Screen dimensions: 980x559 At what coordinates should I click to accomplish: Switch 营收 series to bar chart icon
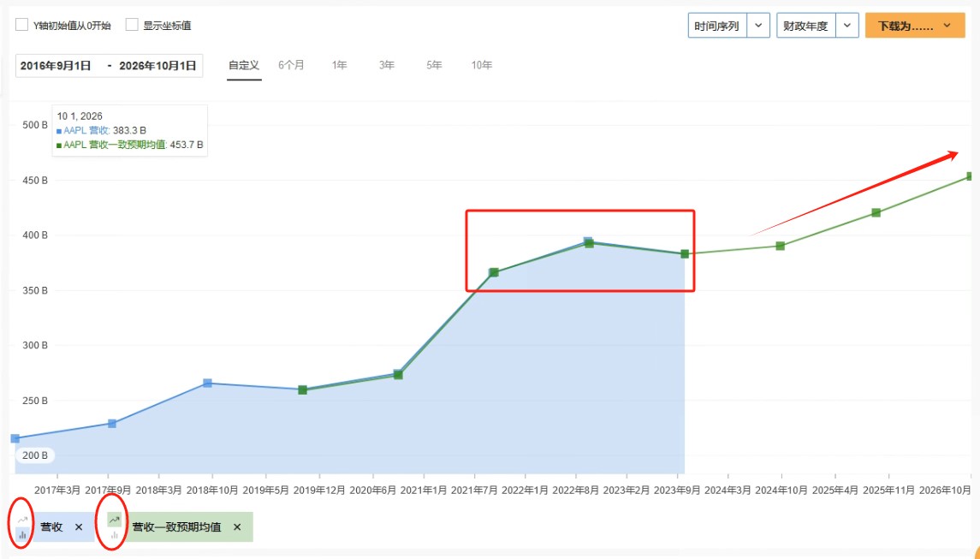[x=22, y=535]
